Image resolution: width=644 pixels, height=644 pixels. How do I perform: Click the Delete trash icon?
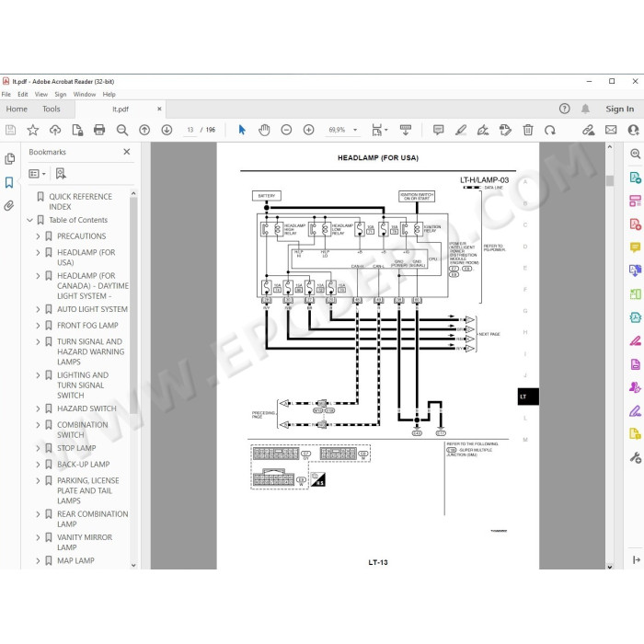click(x=528, y=130)
